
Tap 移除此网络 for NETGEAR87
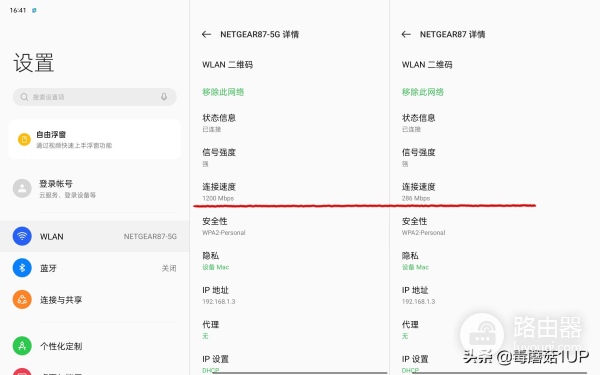click(x=423, y=92)
